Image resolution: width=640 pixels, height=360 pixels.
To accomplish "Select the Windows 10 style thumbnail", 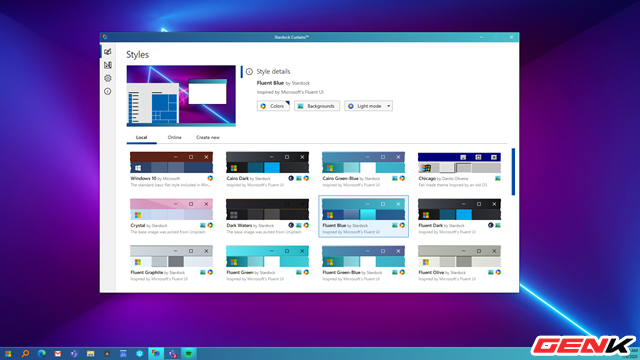I will click(171, 162).
